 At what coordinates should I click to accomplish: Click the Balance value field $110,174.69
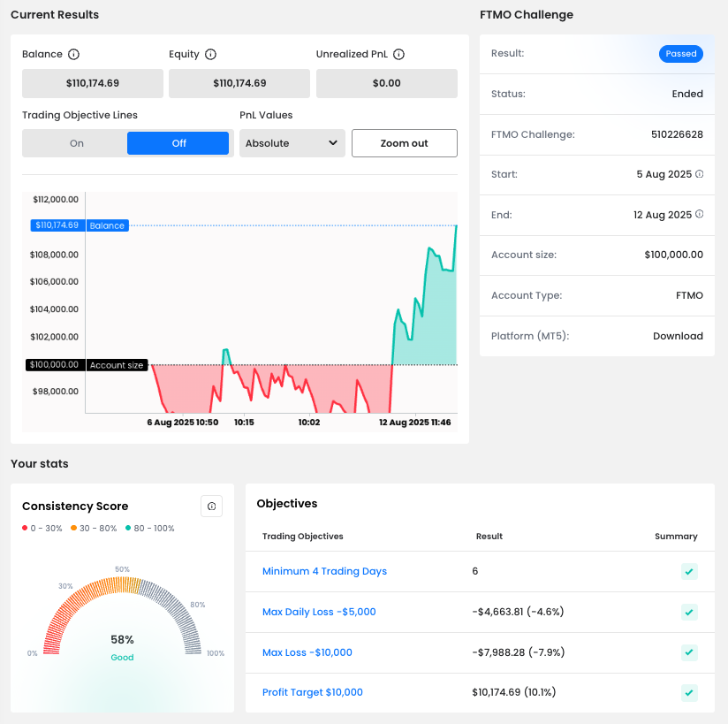pyautogui.click(x=93, y=83)
